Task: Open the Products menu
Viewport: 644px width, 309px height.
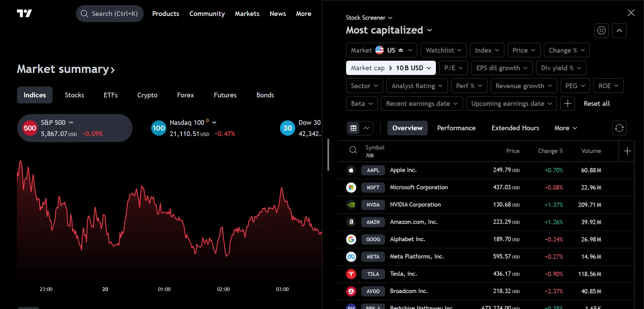Action: pyautogui.click(x=165, y=14)
